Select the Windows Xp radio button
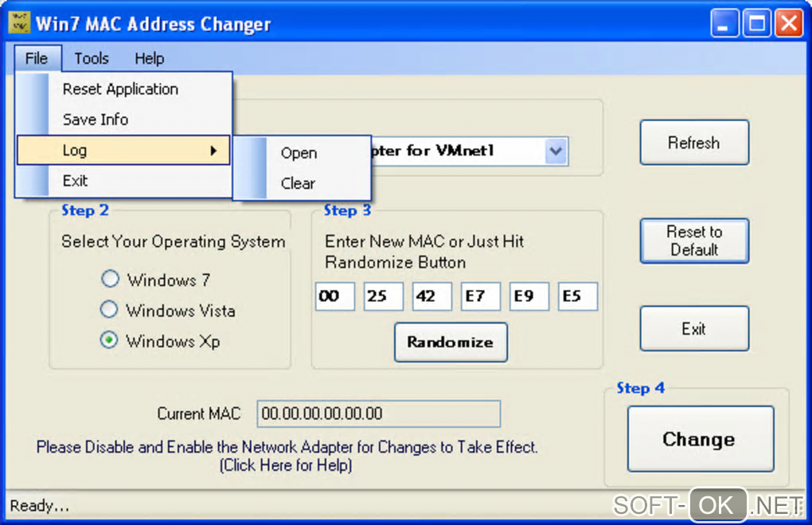The width and height of the screenshot is (812, 525). (x=109, y=340)
